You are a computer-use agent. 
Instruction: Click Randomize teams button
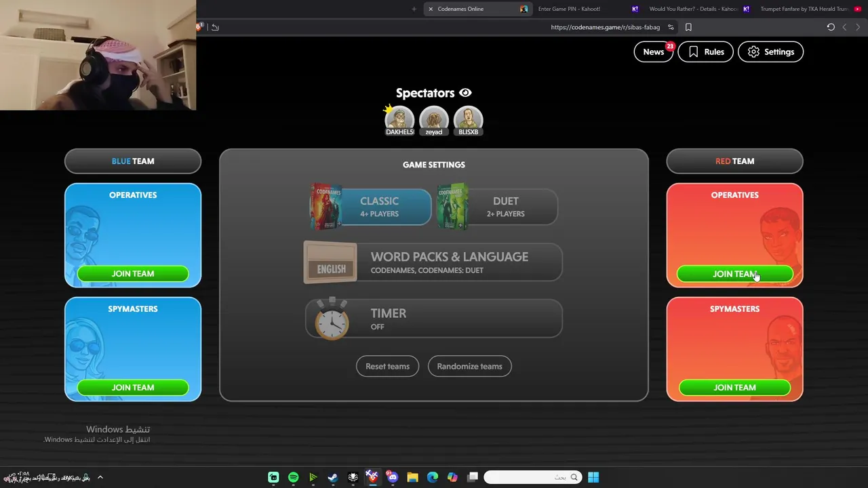(469, 366)
